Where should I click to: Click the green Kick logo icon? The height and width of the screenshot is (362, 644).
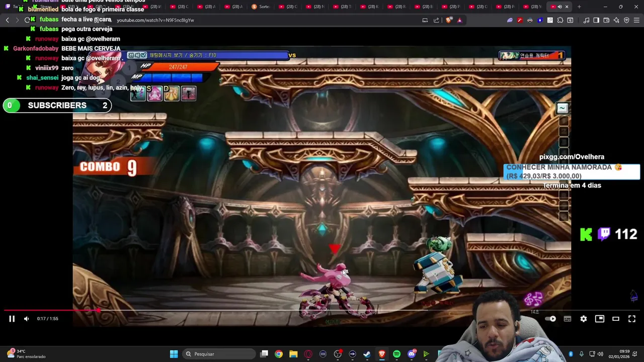pyautogui.click(x=586, y=234)
